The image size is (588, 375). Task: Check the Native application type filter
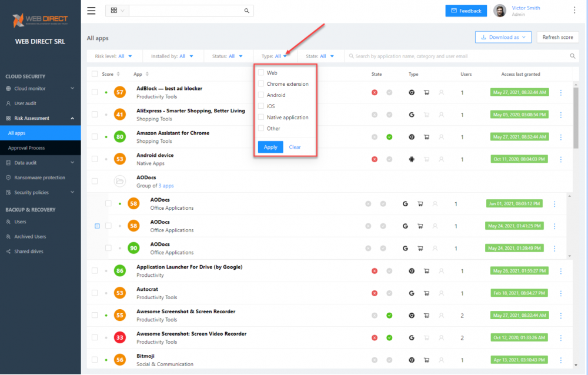[261, 118]
